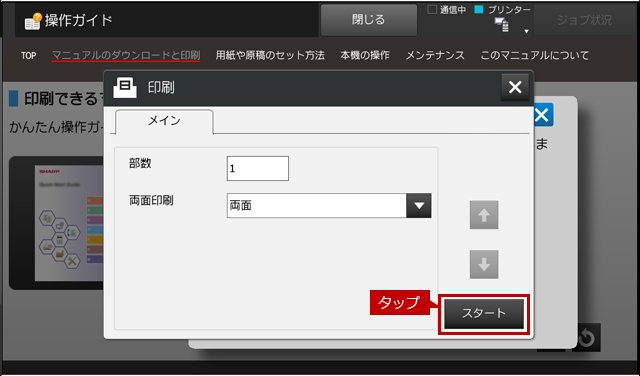
Task: Go to the TOP menu item
Action: [29, 56]
